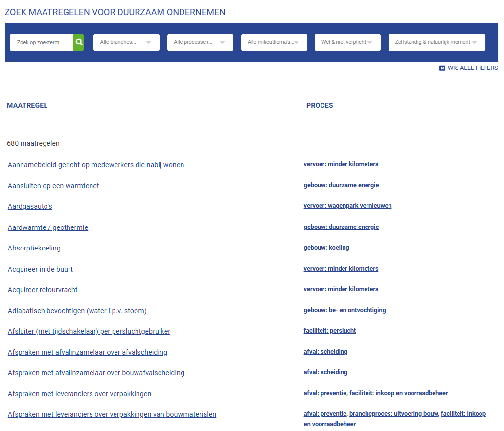Click the PROCES column header

pyautogui.click(x=320, y=106)
